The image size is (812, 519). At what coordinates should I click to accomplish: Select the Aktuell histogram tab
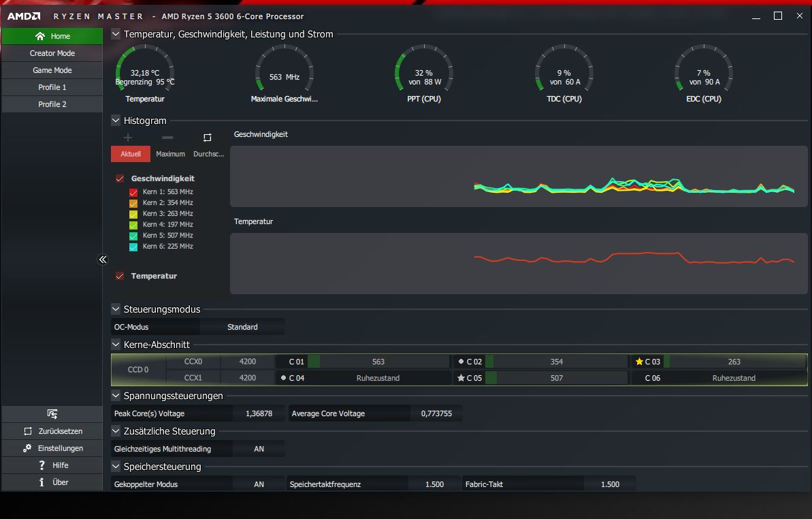[x=131, y=154]
